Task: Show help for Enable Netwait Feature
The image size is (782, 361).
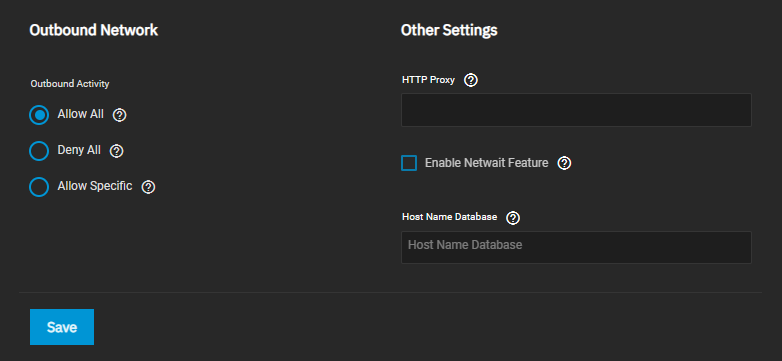Action: [x=564, y=163]
